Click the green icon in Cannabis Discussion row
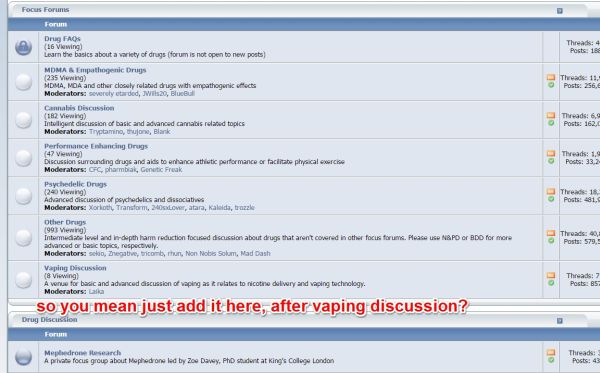Screen dimensions: 600x373 point(551,123)
